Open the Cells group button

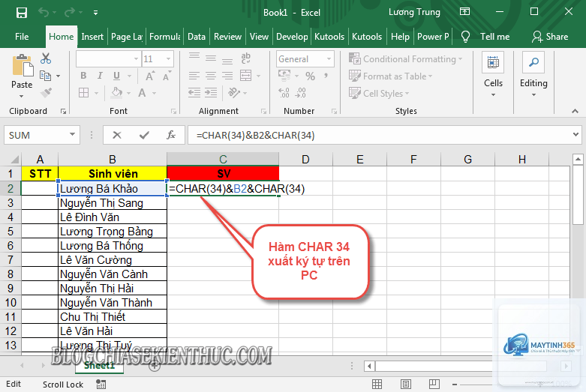(x=493, y=75)
